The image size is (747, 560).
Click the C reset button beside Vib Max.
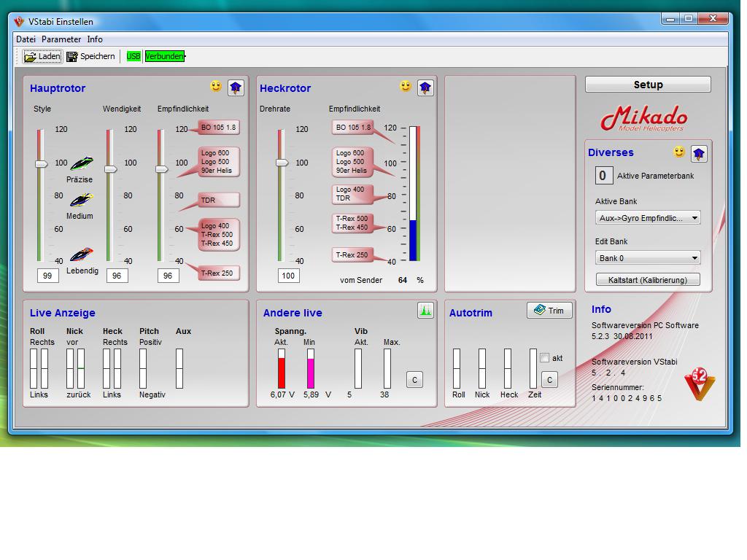pyautogui.click(x=414, y=380)
